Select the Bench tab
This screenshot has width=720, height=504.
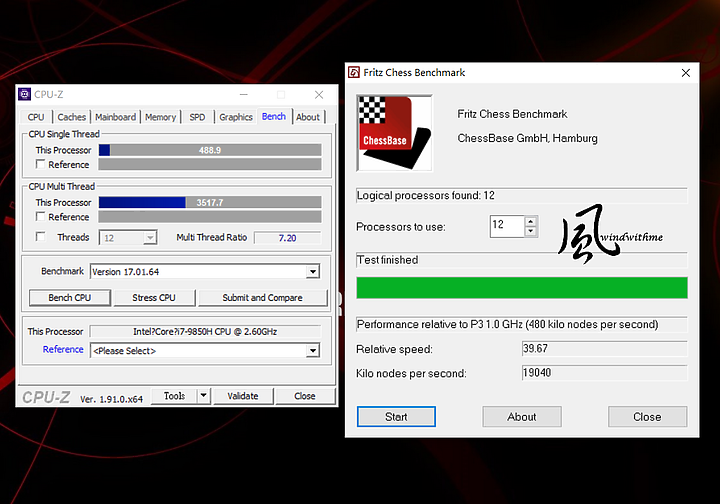[274, 116]
